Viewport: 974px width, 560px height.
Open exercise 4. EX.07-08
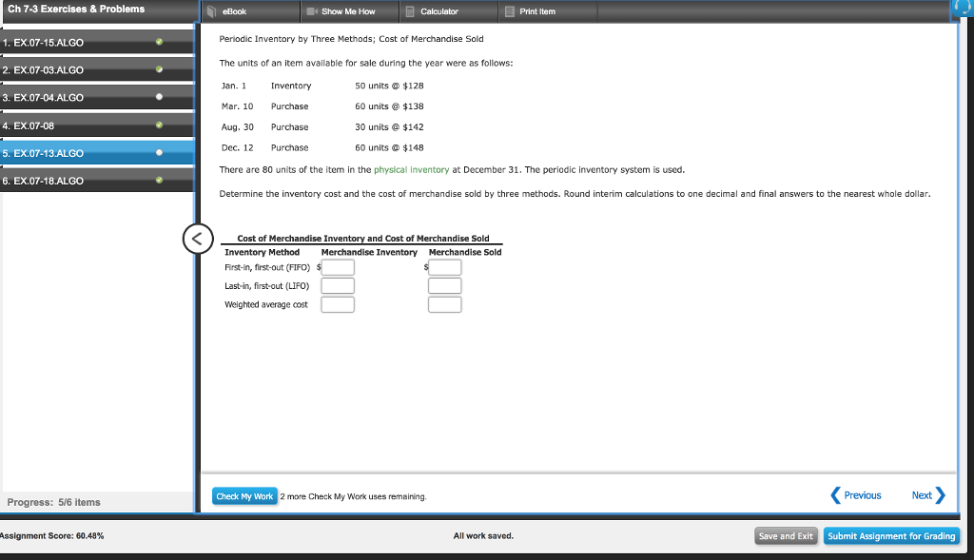(98, 126)
